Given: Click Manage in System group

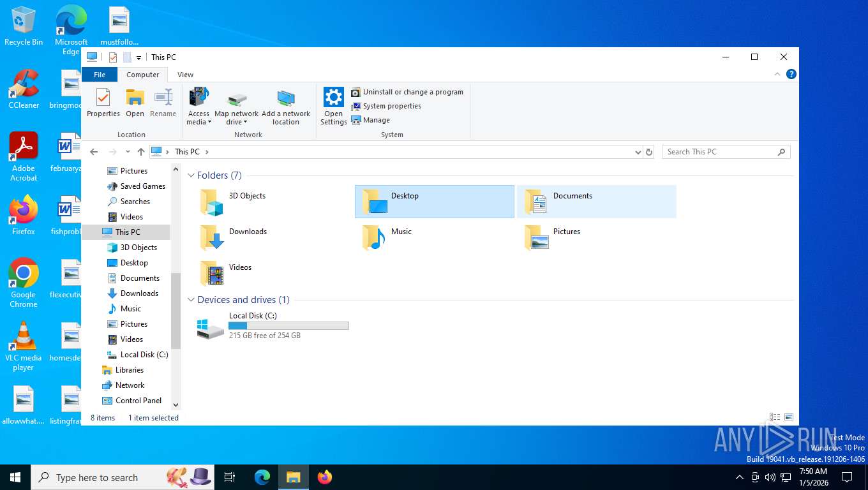Looking at the screenshot, I should coord(371,120).
